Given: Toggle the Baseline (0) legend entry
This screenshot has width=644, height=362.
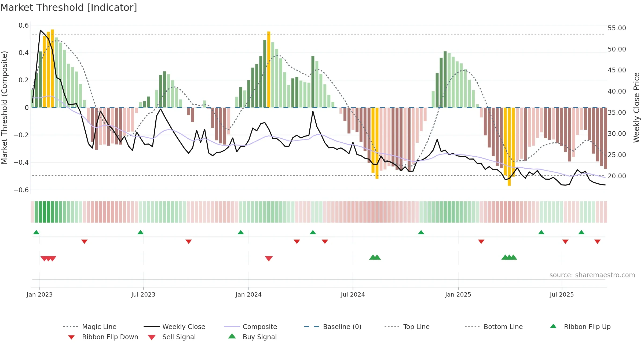Looking at the screenshot, I should click(333, 327).
